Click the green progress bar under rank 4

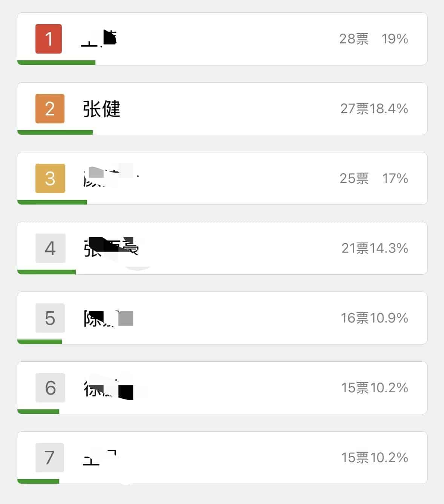tap(46, 272)
